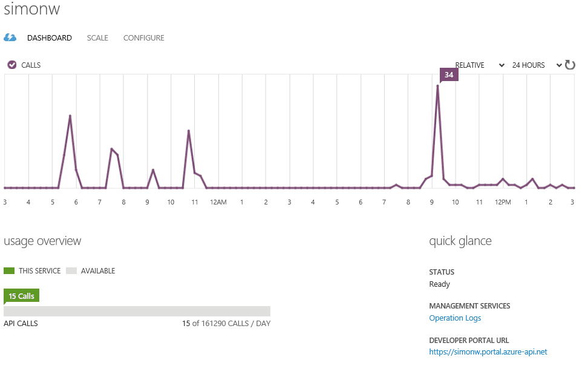This screenshot has height=366, width=588.
Task: Click the 12PM label on the time axis
Action: 503,202
